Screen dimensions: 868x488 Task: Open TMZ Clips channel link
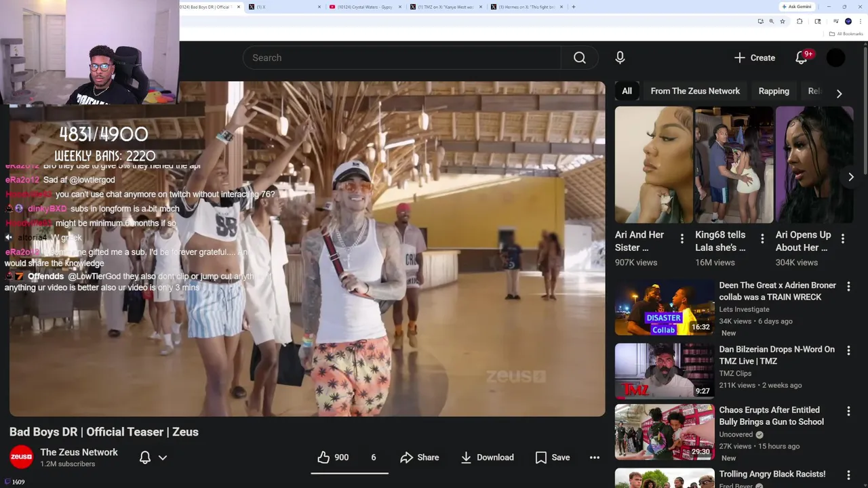pos(735,373)
